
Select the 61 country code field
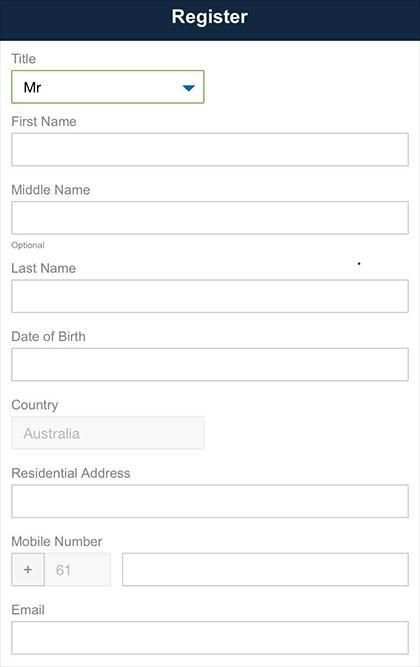click(x=77, y=570)
